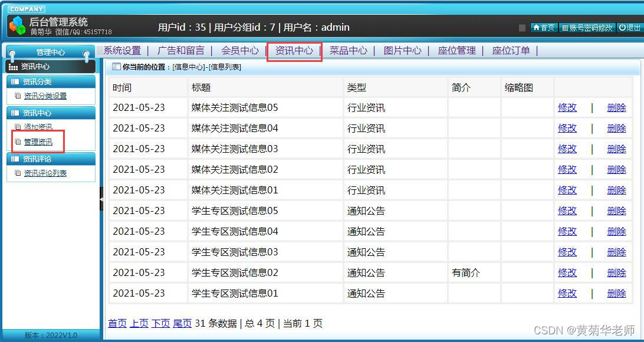The width and height of the screenshot is (644, 342).
Task: Click 修改 for 媒体关注测试信息02
Action: pos(567,169)
